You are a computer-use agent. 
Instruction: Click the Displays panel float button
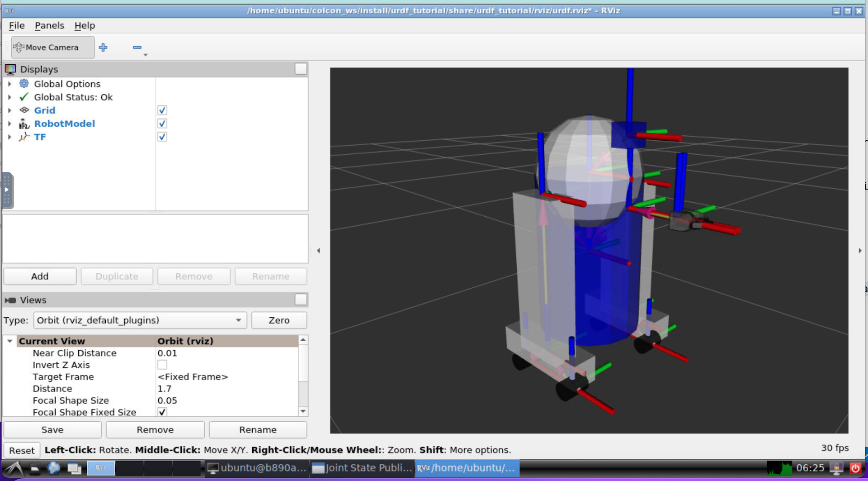(301, 69)
